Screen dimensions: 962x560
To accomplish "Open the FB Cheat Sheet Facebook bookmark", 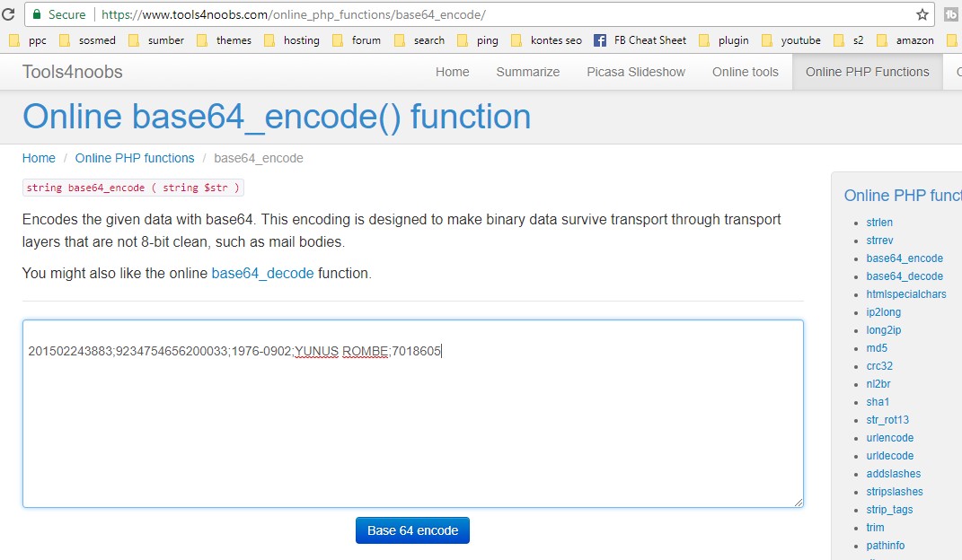I will tap(640, 40).
